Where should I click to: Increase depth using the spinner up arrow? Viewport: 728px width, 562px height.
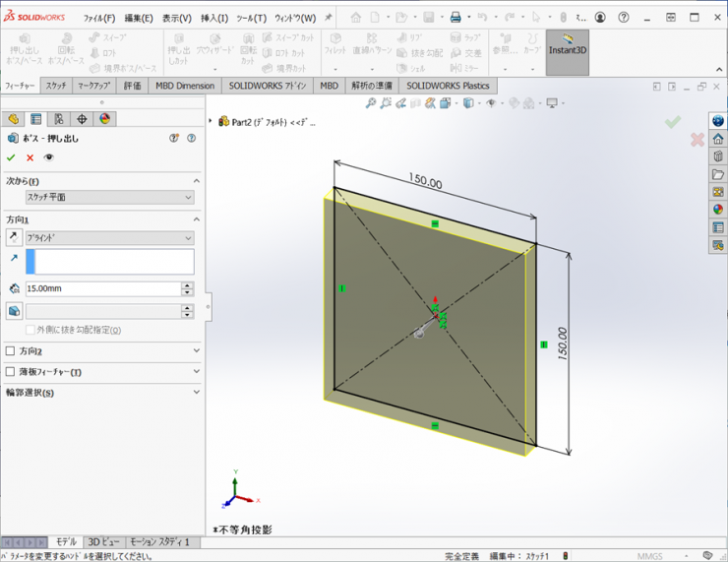tap(187, 285)
